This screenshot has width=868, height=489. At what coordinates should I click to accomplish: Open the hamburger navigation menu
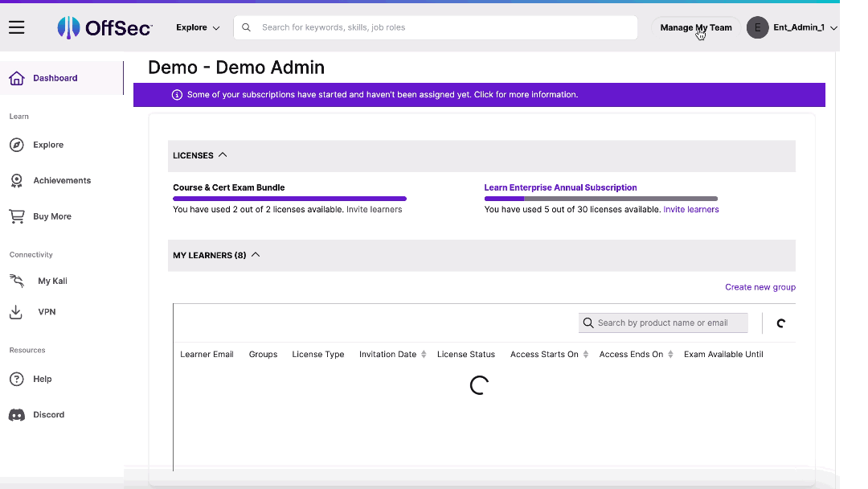point(16,27)
